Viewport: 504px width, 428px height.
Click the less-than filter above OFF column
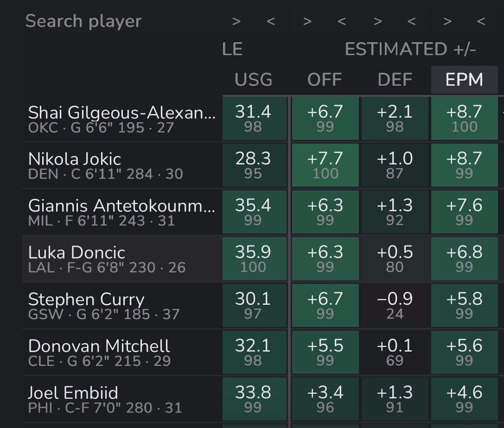(342, 21)
